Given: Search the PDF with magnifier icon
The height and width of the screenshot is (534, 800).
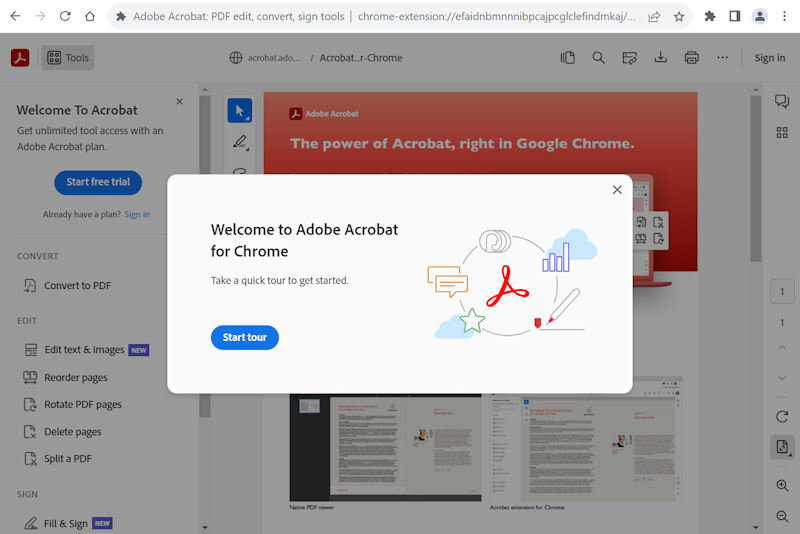Looking at the screenshot, I should [x=598, y=58].
